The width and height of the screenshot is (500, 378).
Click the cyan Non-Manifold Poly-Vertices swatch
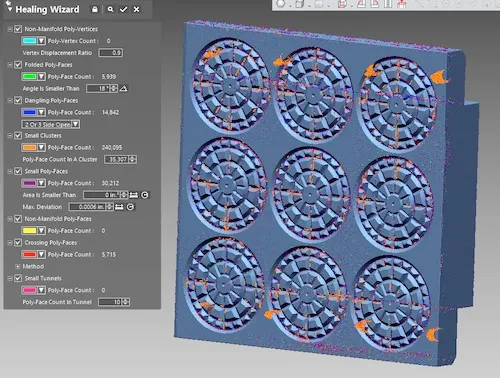click(x=29, y=41)
